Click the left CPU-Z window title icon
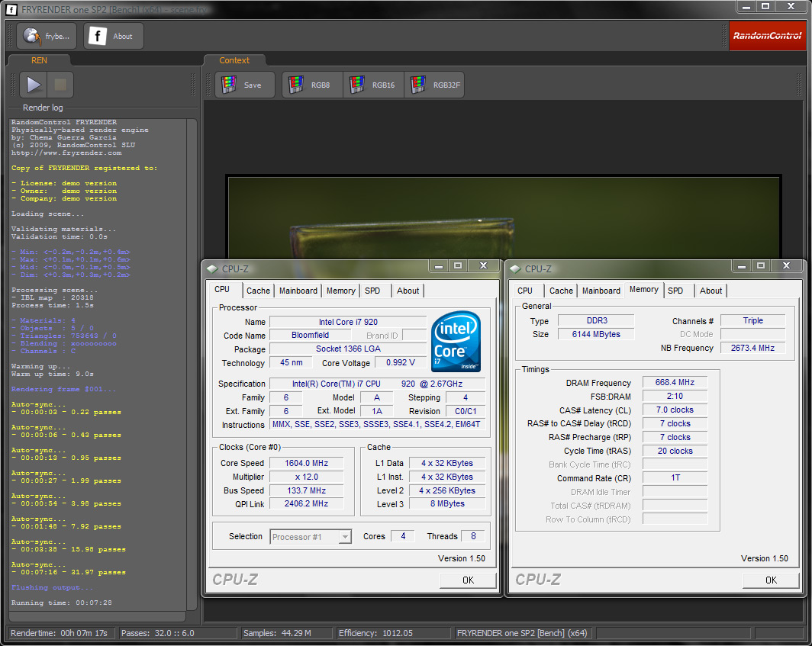The height and width of the screenshot is (646, 812). (212, 268)
